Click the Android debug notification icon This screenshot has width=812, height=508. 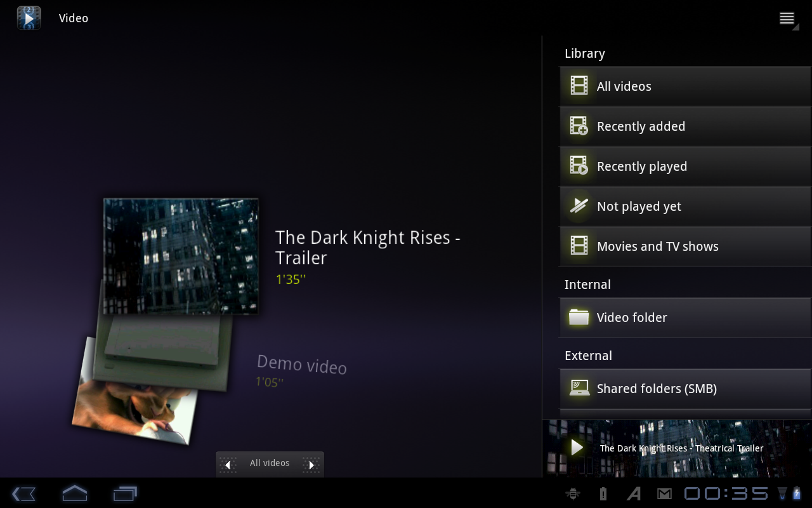tap(573, 493)
